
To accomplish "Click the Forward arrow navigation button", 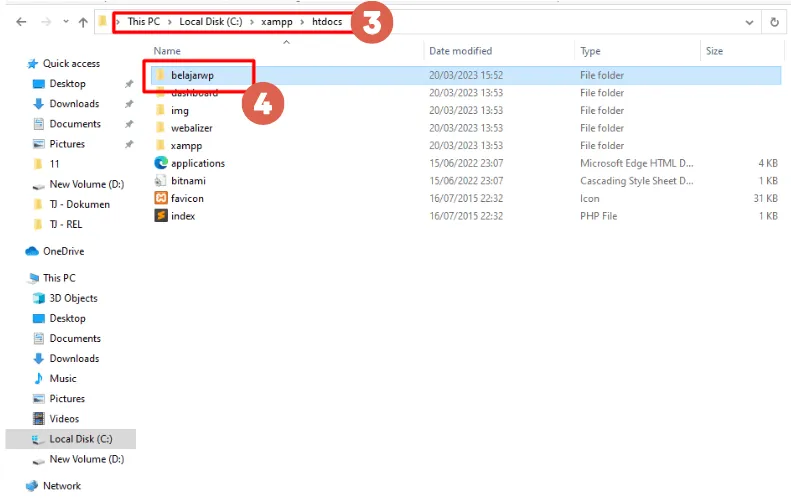I will coord(46,22).
